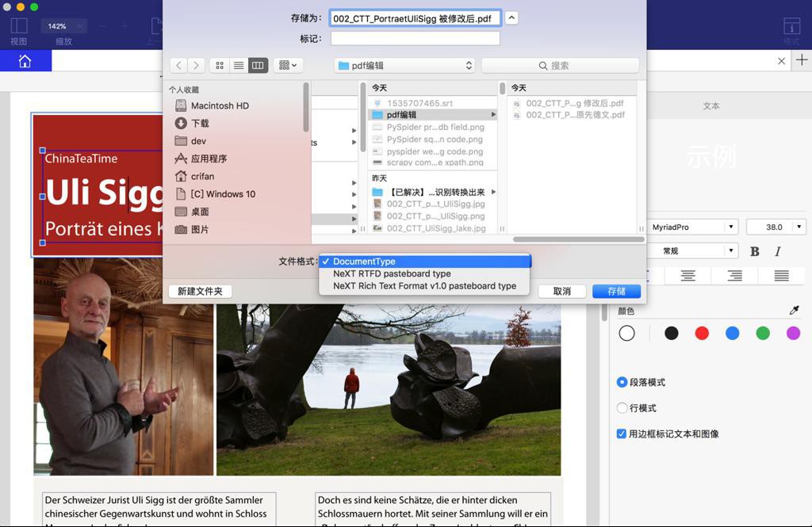Click horizontal scrollbar in file browser
The height and width of the screenshot is (527, 812).
(578, 239)
